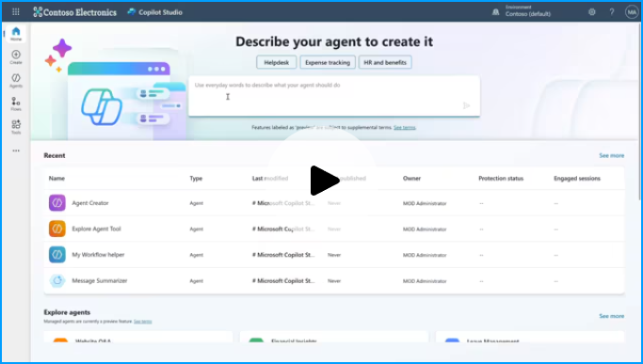Expand the sidebar more options ellipsis
643x364 pixels.
pyautogui.click(x=16, y=150)
